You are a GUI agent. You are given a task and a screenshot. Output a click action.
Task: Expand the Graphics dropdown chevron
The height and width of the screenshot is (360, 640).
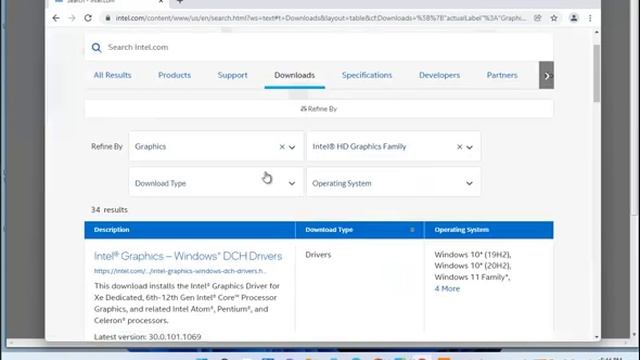click(292, 147)
